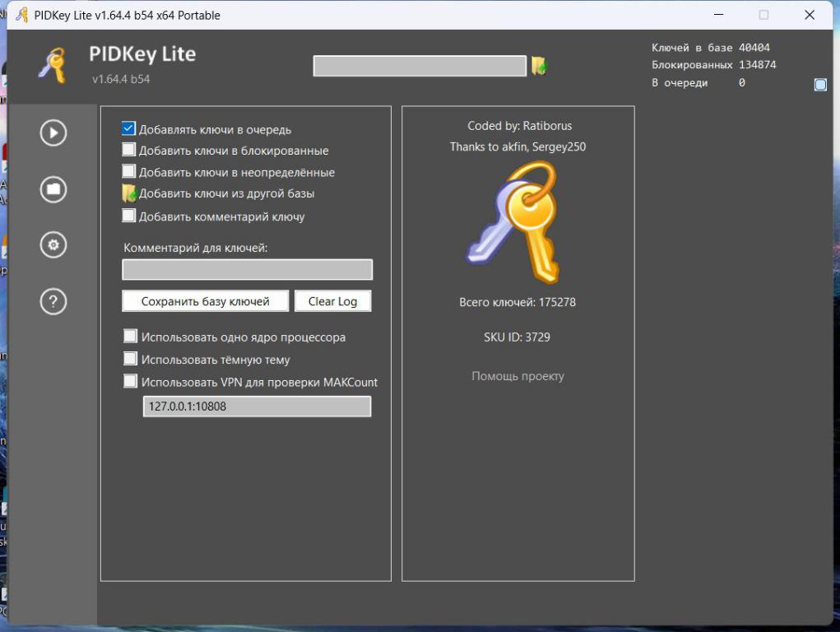Select the settings gear sidebar icon
The image size is (840, 632).
coord(53,245)
